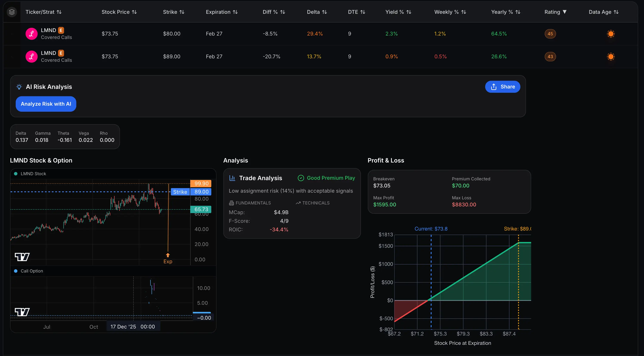Viewport: 644px width, 356px height.
Task: Sort by Delta column header
Action: (317, 12)
